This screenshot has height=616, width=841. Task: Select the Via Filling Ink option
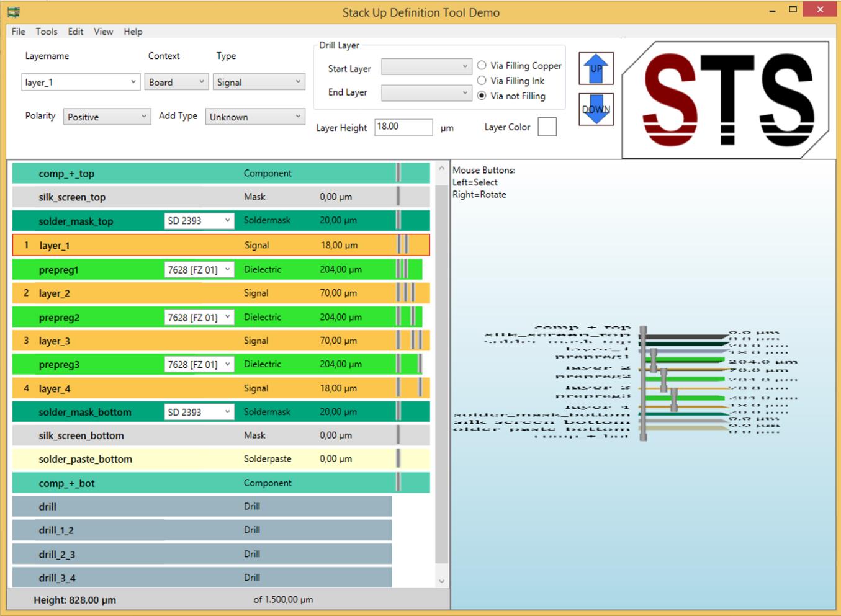click(482, 81)
